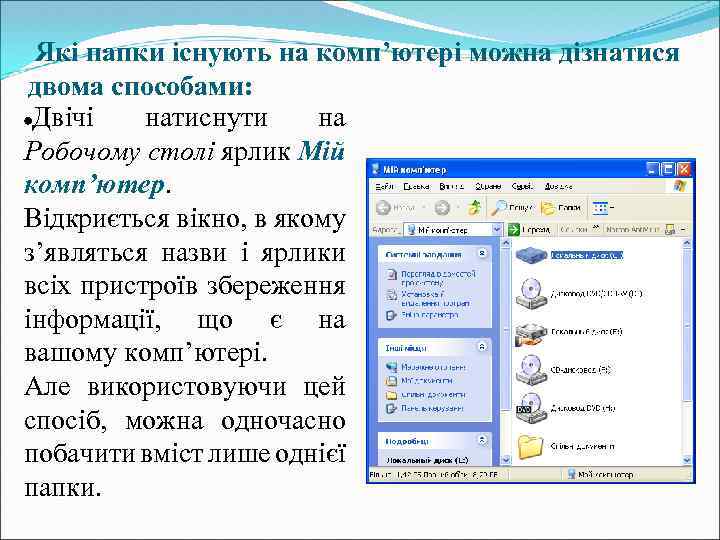Click the Back arrow in Explorer toolbar
The image size is (720, 540).
(383, 208)
